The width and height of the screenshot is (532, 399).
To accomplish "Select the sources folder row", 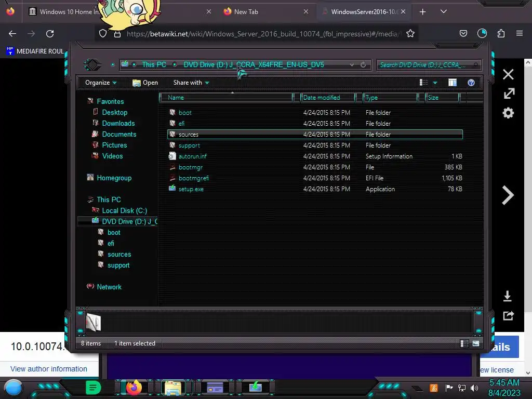I will pyautogui.click(x=315, y=135).
